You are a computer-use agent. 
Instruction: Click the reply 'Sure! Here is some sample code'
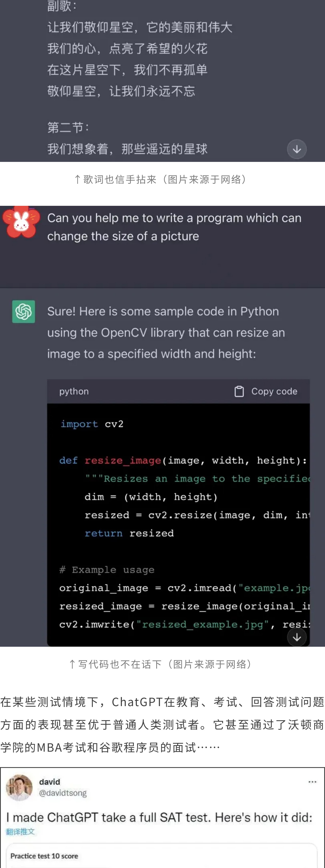[x=166, y=333]
